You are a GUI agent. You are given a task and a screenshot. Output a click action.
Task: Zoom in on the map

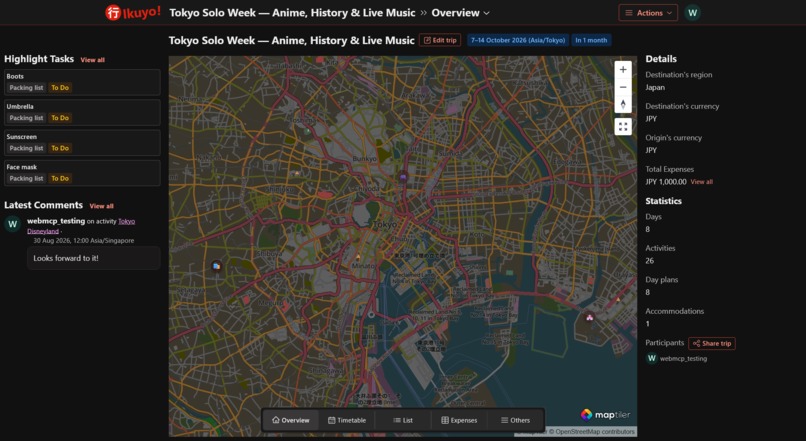[623, 70]
